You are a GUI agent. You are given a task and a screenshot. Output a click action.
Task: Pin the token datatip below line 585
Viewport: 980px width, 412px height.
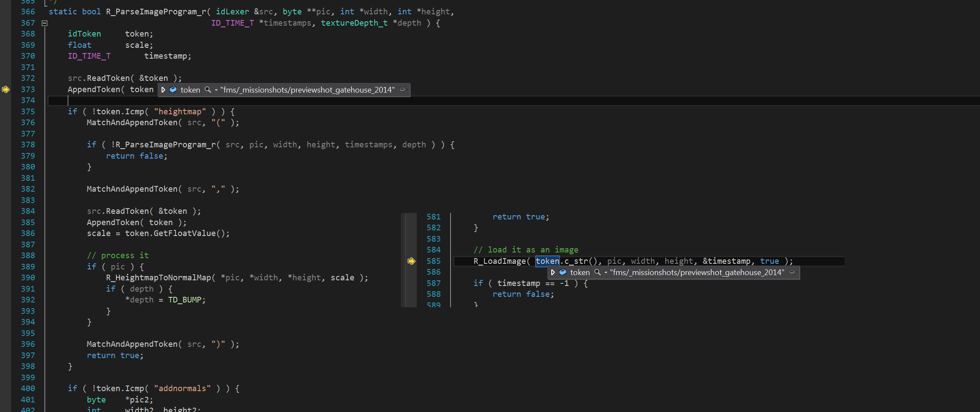(x=792, y=272)
